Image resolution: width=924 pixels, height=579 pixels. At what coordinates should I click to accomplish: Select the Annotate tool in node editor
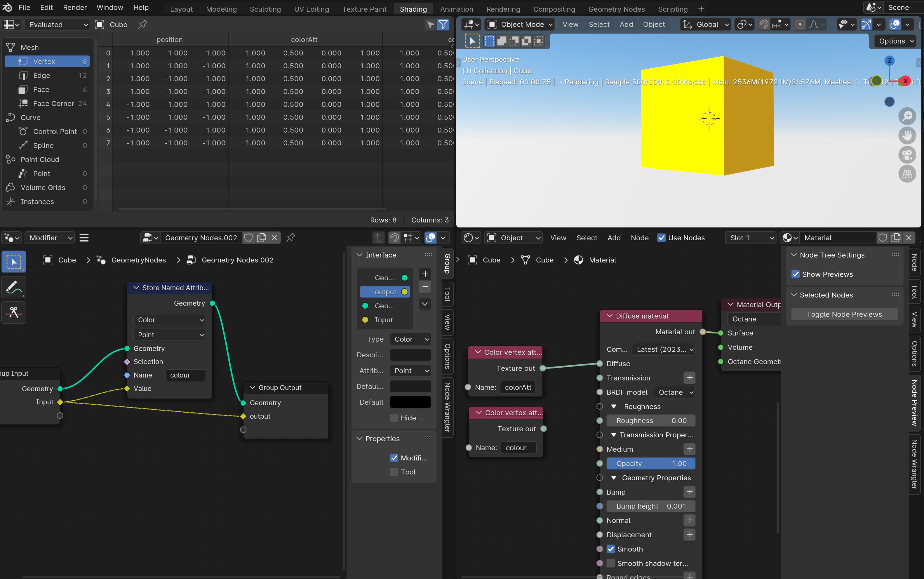14,287
